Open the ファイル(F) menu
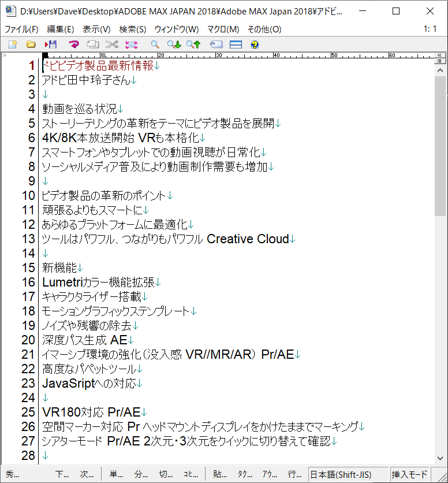 coord(21,29)
